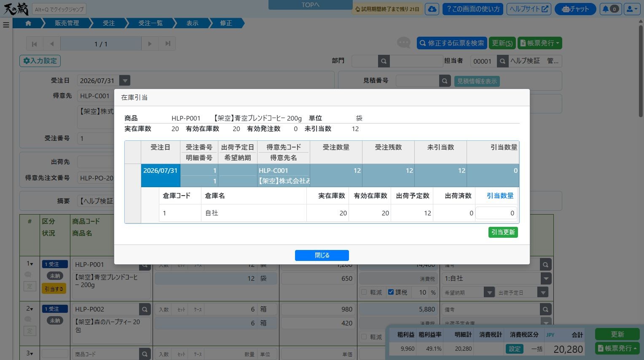Screen dimensions: 644x360
Task: Go to next record
Action: 150,44
